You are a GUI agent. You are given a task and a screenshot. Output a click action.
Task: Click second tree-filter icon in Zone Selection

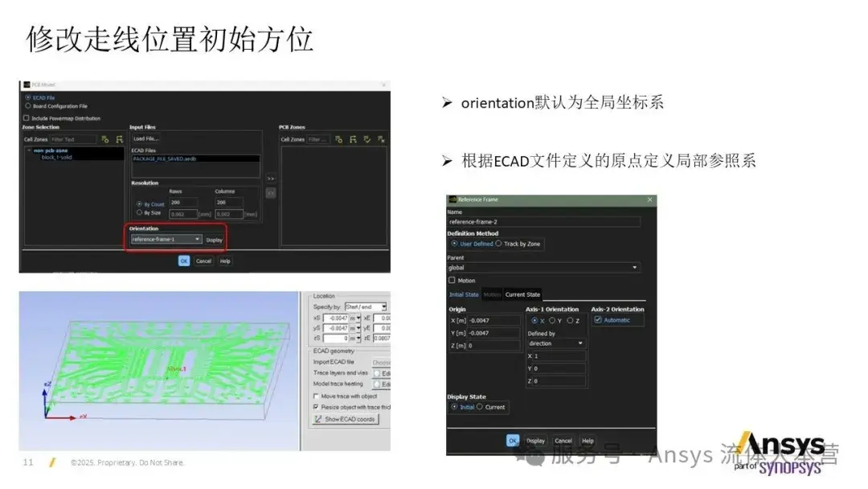tap(119, 140)
